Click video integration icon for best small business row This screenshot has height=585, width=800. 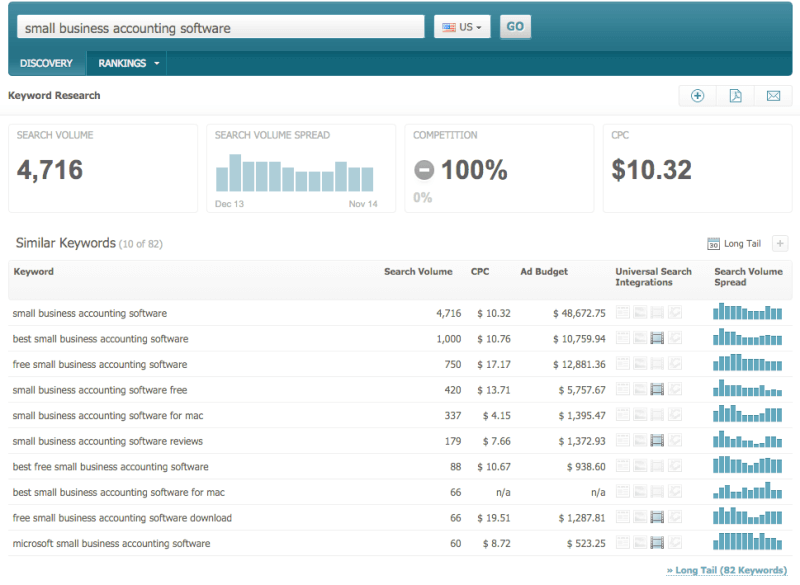point(657,339)
